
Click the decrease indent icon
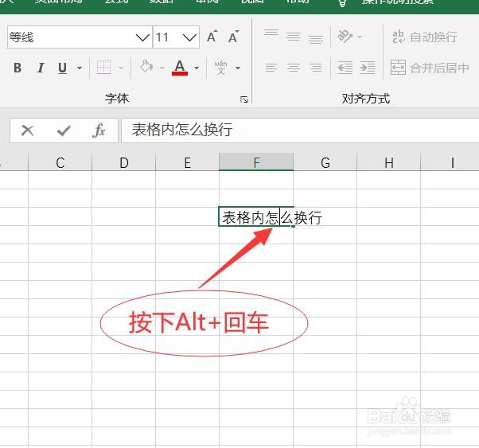pos(345,67)
